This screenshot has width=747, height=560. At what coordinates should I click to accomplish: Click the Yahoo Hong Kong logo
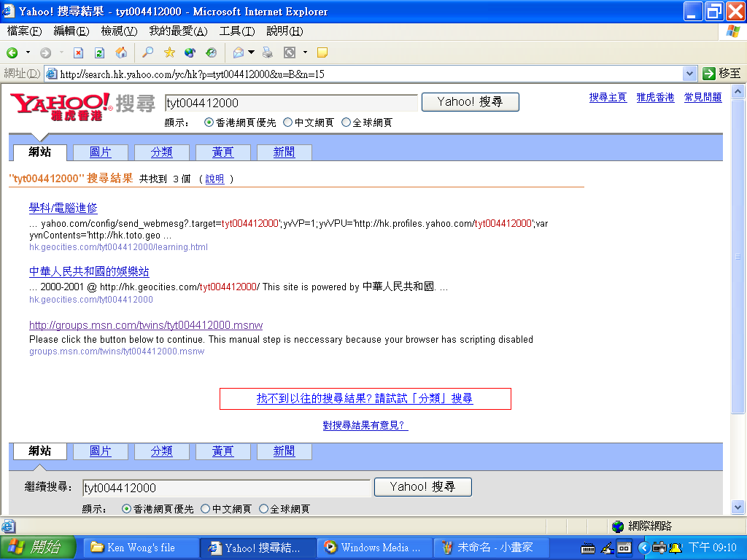click(x=61, y=106)
